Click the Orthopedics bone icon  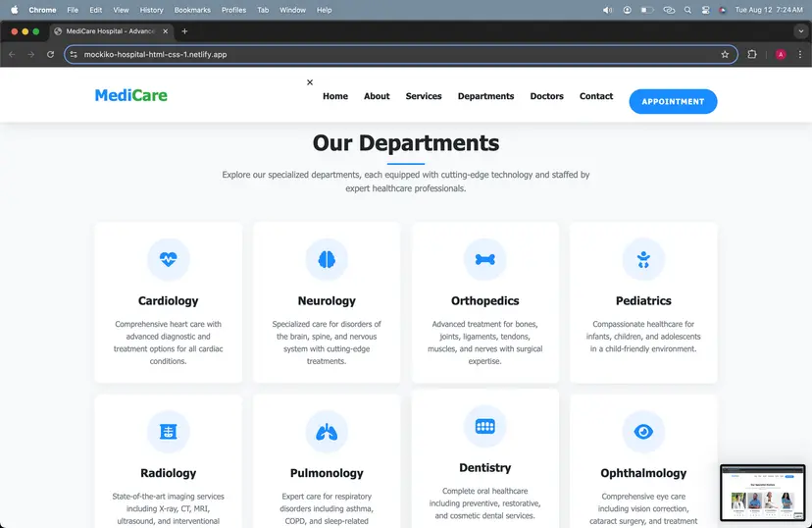(x=484, y=260)
